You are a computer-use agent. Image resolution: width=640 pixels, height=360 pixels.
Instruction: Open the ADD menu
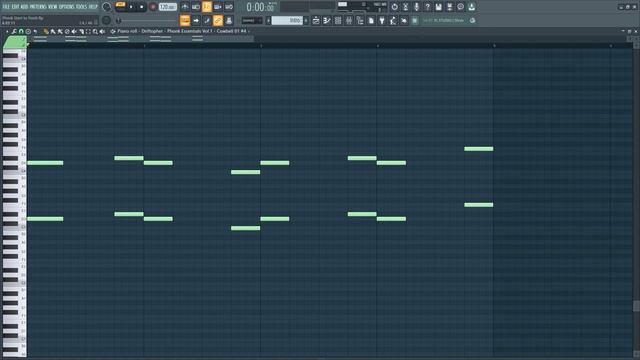click(24, 7)
